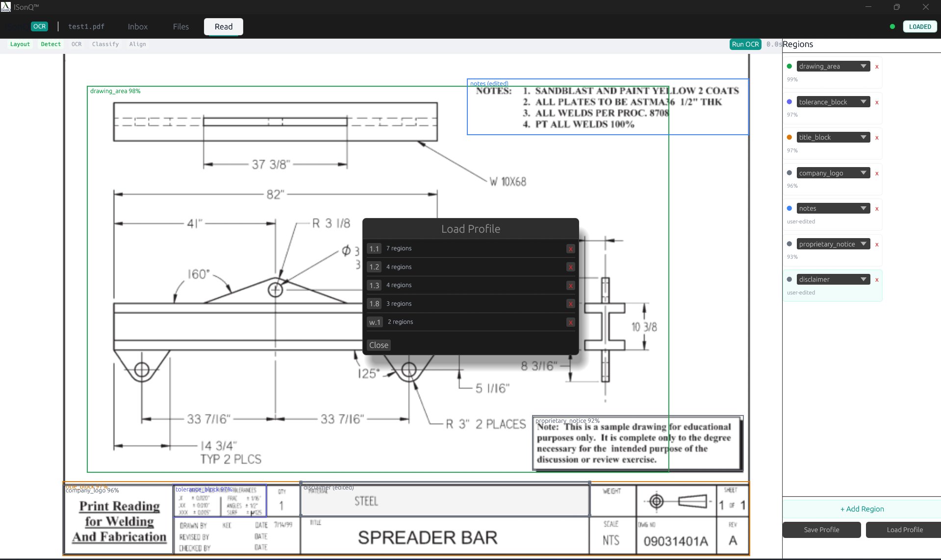Toggle the Layout pipeline step
Viewport: 941px width, 560px height.
[20, 44]
